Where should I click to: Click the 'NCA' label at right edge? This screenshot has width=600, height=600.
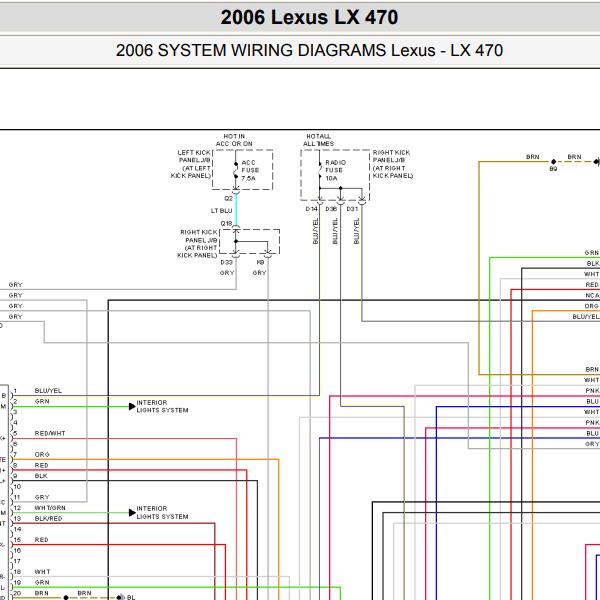592,295
